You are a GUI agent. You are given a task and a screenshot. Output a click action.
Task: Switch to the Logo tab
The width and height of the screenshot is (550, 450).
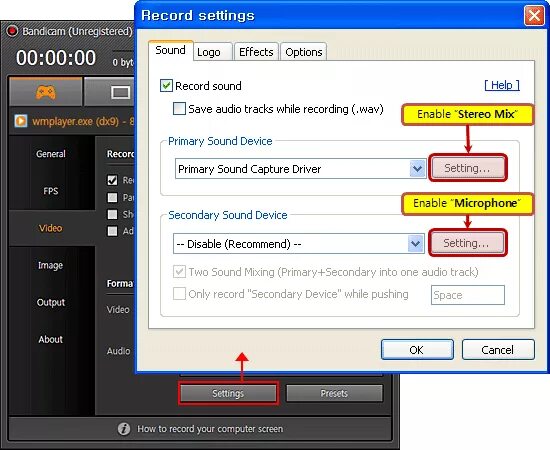213,52
